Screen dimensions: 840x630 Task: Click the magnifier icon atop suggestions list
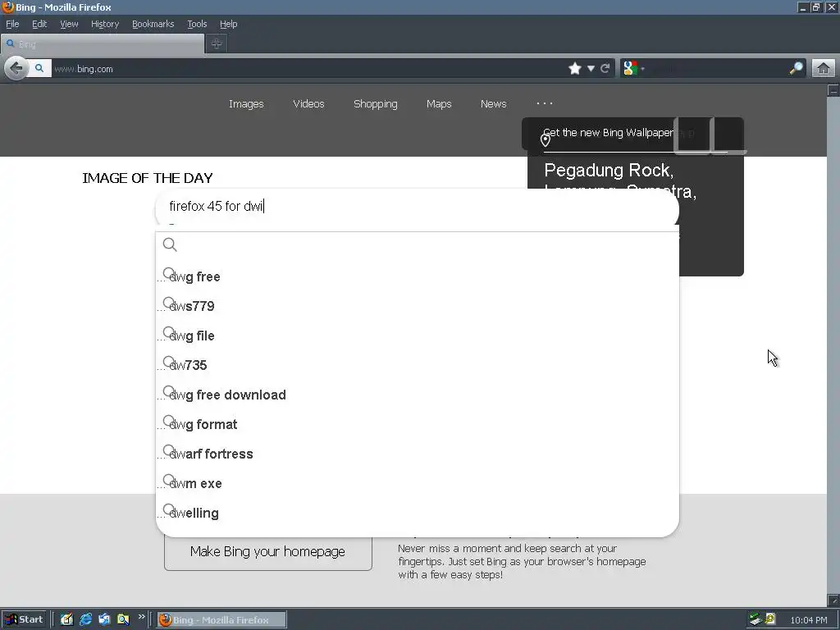click(170, 244)
